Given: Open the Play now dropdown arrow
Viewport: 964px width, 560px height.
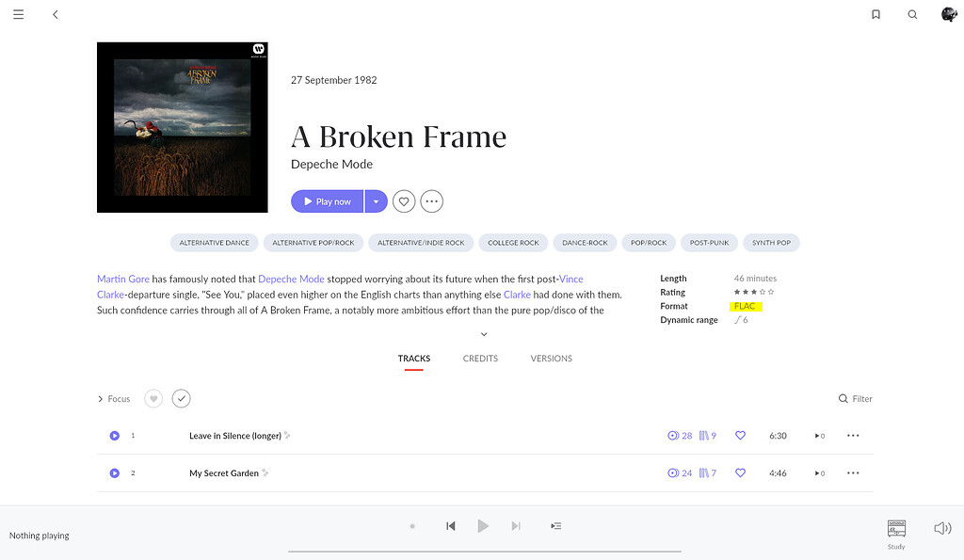Looking at the screenshot, I should click(377, 201).
